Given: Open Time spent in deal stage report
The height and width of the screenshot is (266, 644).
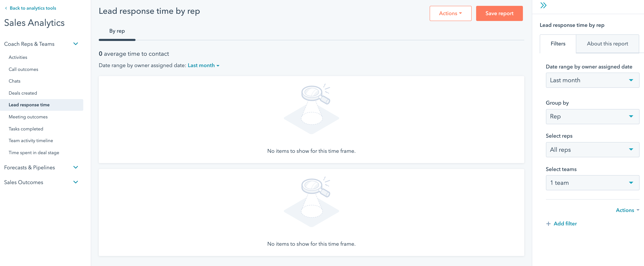Looking at the screenshot, I should point(34,152).
